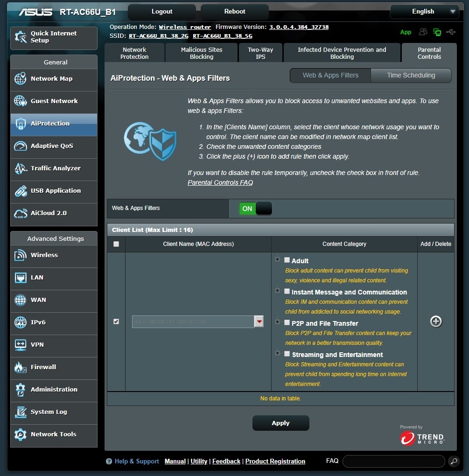Click the VPN monitor icon
This screenshot has width=469, height=476.
point(21,345)
